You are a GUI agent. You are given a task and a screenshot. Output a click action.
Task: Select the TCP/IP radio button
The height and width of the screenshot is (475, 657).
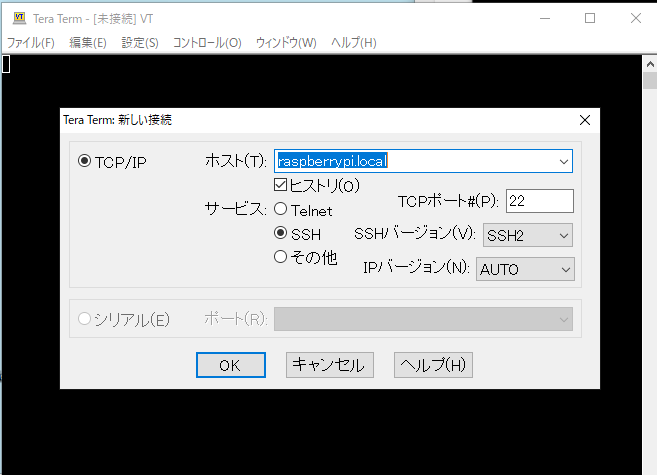click(x=84, y=161)
